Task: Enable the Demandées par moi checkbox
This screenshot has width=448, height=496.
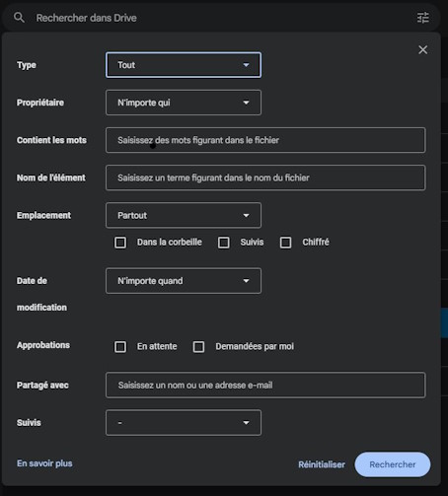Action: 198,347
